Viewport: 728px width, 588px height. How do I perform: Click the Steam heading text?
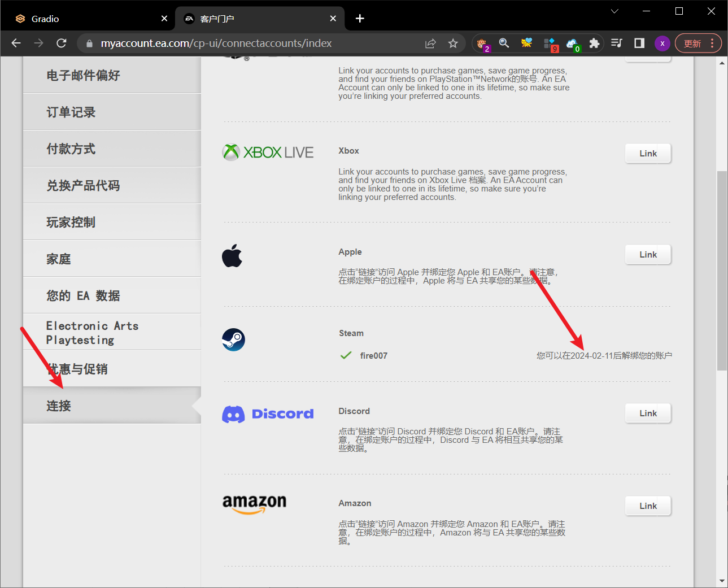[351, 333]
